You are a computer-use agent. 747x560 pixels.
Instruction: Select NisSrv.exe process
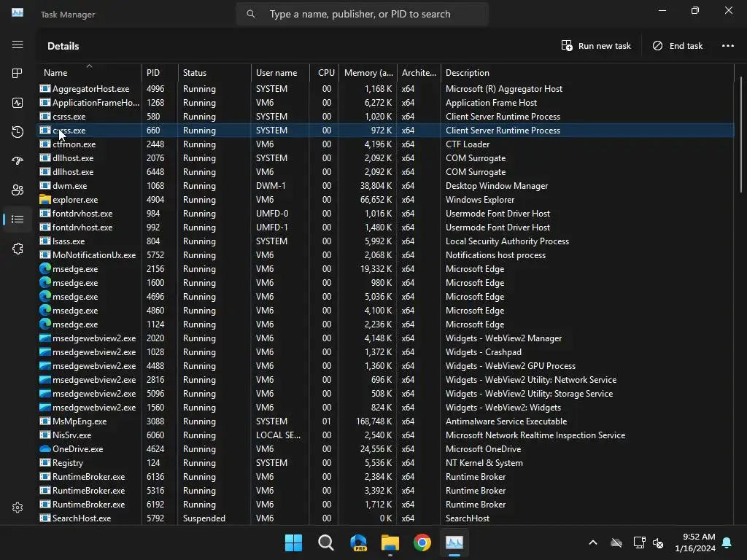pos(385,435)
